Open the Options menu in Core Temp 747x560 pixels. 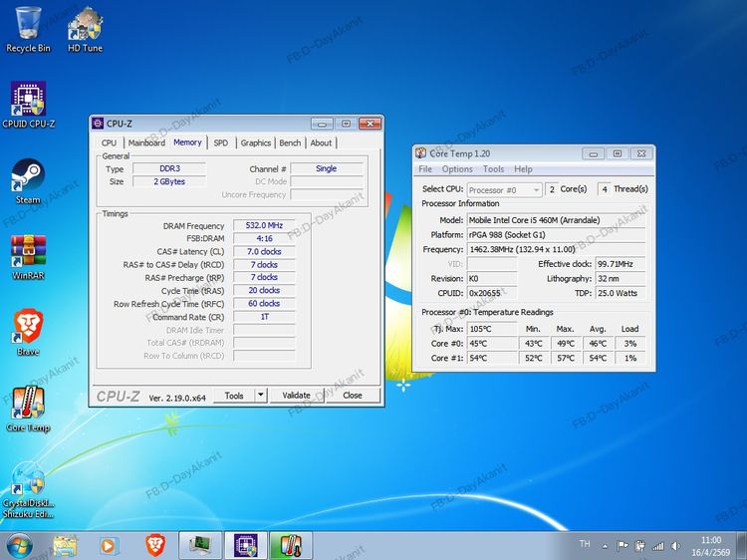(457, 169)
